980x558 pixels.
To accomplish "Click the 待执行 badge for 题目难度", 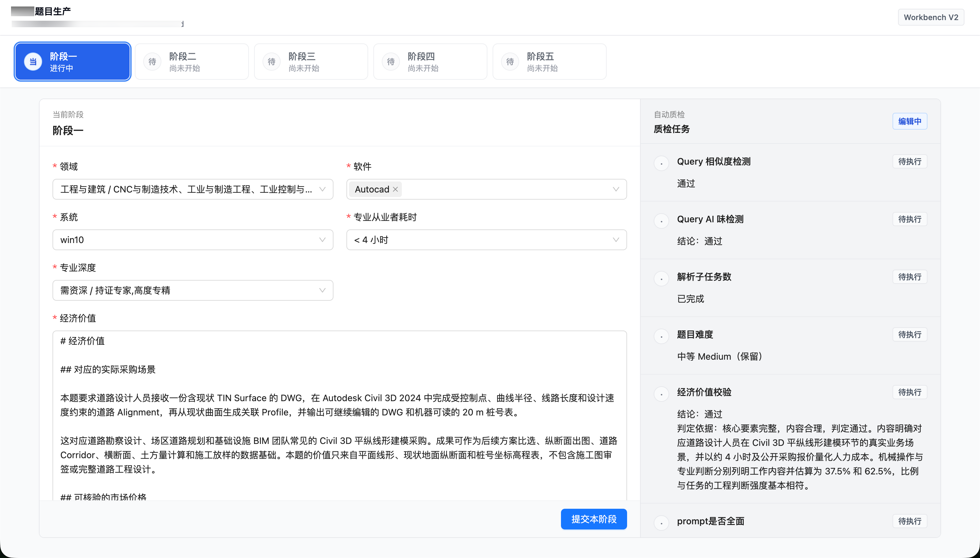I will (x=909, y=334).
